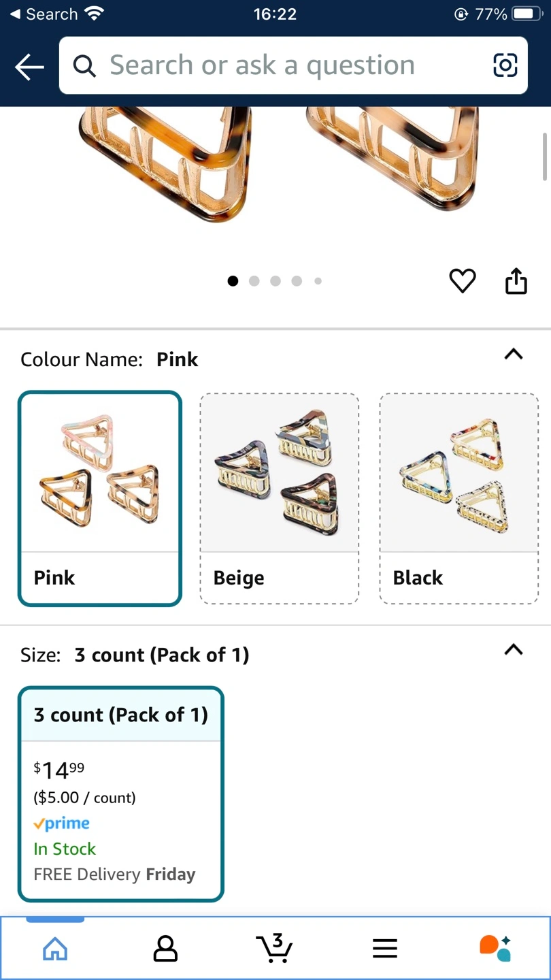Screen dimensions: 551x980
Task: Launch the Rufus AI assistant
Action: [x=495, y=948]
